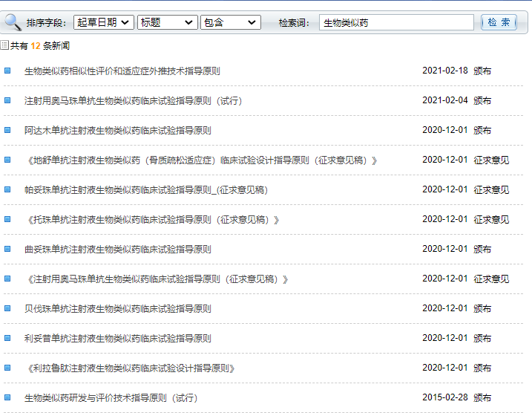Screen dimensions: 532x413
Task: Click the magnifying glass search icon
Action: (x=11, y=22)
